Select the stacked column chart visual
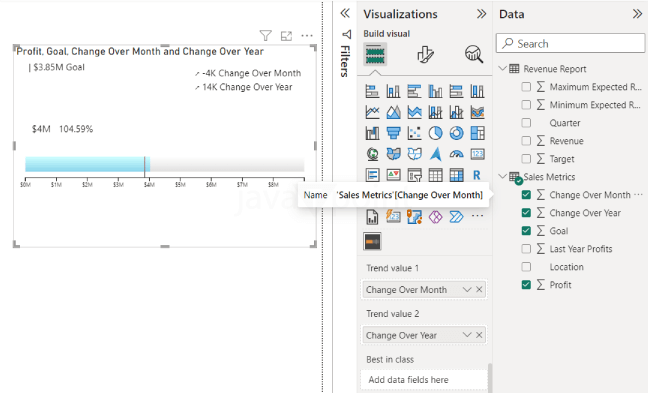 click(x=393, y=91)
